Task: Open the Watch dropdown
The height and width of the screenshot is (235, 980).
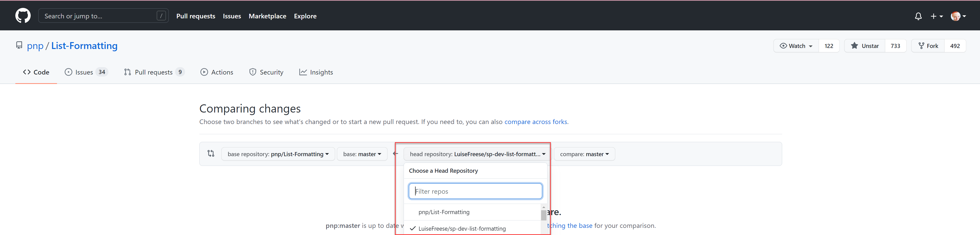Action: coord(796,46)
